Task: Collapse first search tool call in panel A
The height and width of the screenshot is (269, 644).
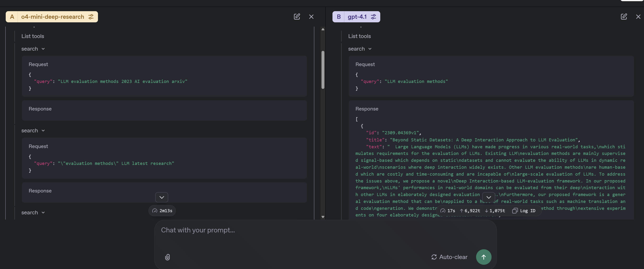Action: (x=33, y=49)
